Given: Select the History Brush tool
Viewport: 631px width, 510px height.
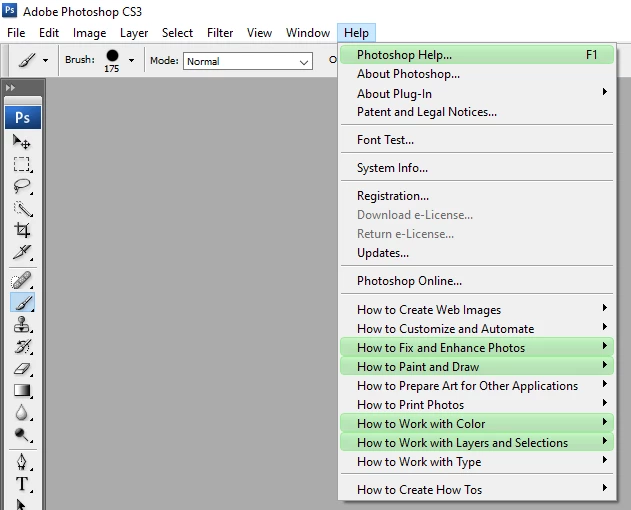Looking at the screenshot, I should [22, 346].
